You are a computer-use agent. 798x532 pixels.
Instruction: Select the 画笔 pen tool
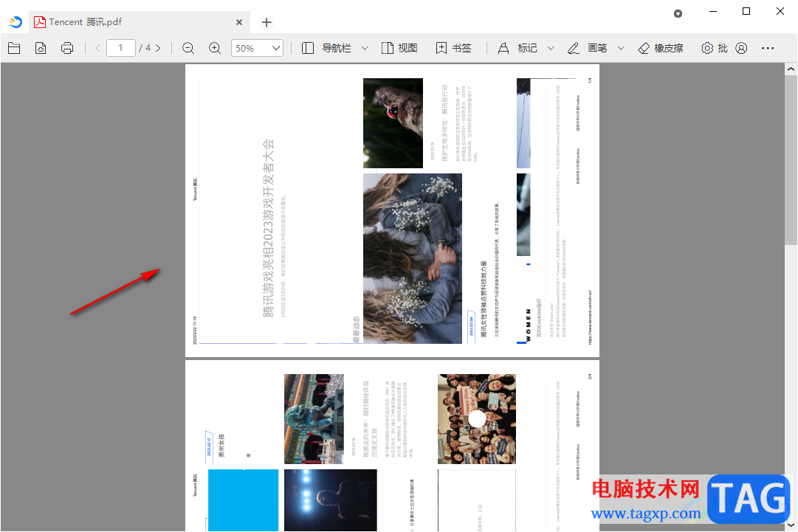[x=588, y=48]
